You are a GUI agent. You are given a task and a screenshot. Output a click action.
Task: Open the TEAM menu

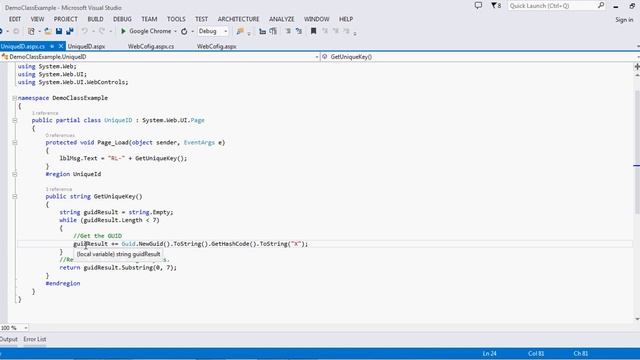pos(149,19)
